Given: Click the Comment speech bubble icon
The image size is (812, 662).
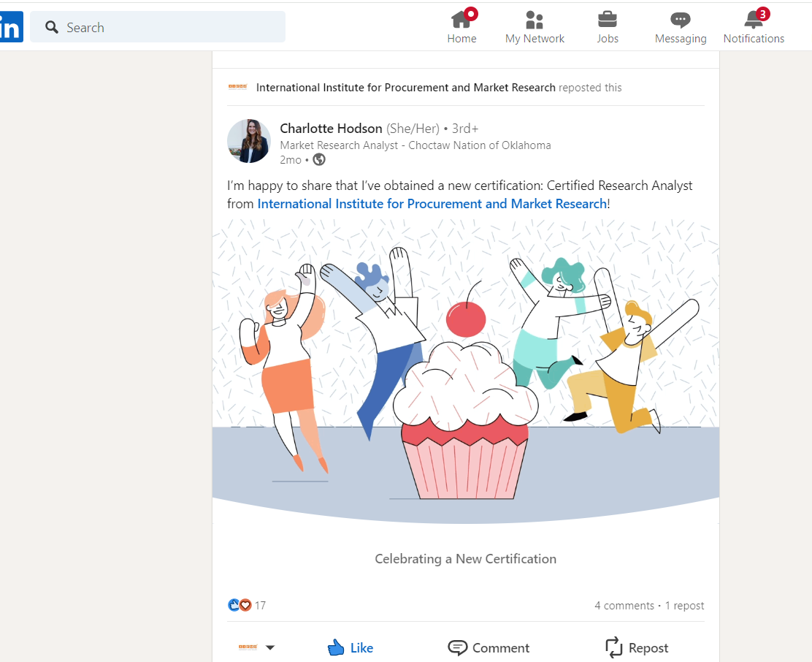Looking at the screenshot, I should [457, 648].
